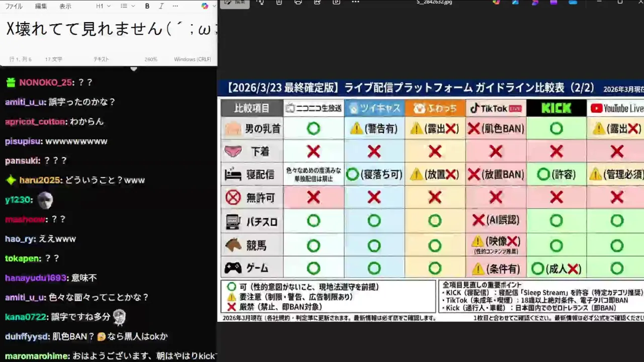
Task: Click the print icon in Photos toolbar
Action: pyautogui.click(x=298, y=2)
